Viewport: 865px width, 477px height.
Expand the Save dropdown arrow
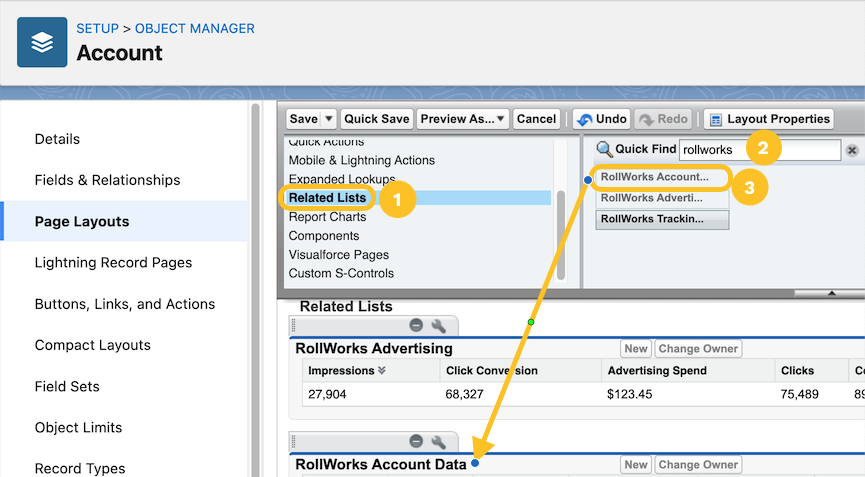tap(329, 119)
